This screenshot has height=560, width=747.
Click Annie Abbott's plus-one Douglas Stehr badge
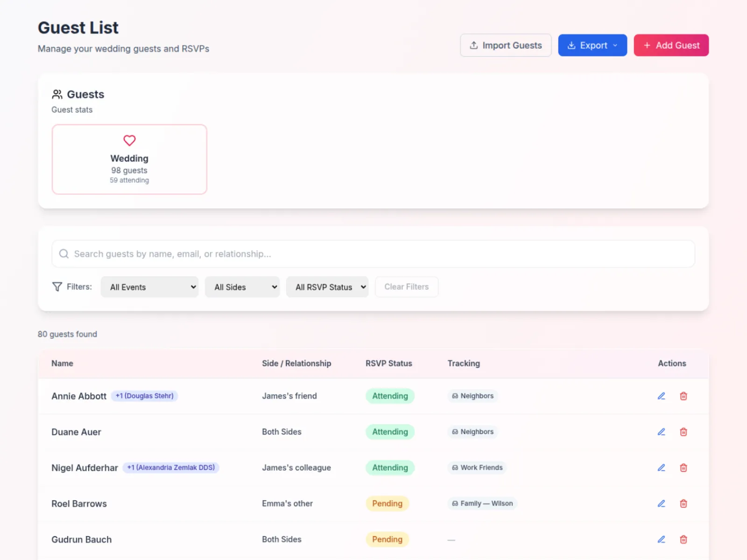(x=144, y=396)
